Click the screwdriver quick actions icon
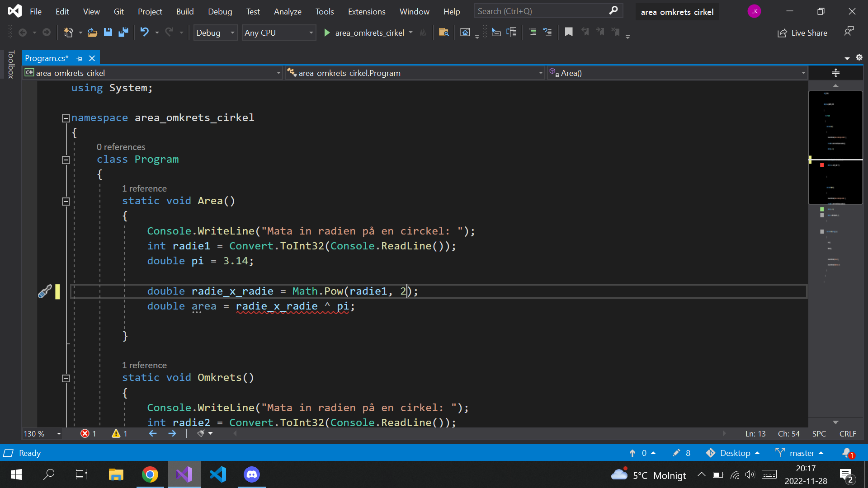 [45, 291]
